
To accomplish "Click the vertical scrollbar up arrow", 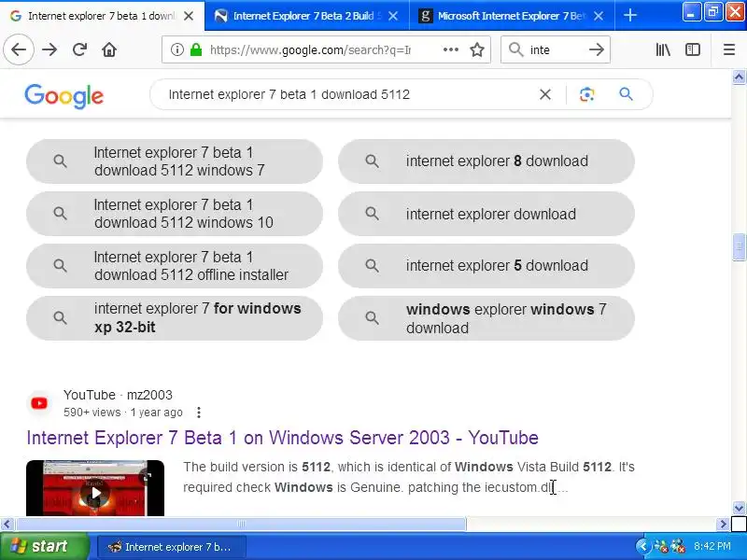I will [x=739, y=77].
